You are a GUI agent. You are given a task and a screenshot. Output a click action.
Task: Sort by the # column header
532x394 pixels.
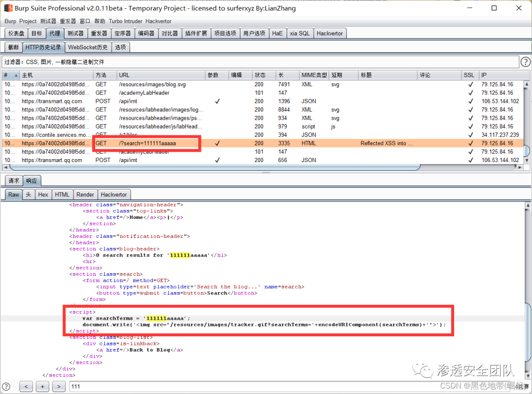pyautogui.click(x=10, y=75)
